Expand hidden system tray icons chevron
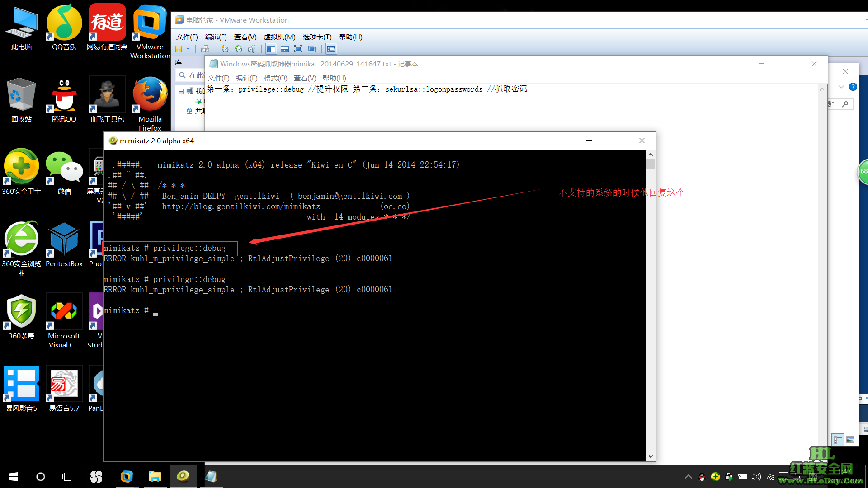868x488 pixels. 688,477
